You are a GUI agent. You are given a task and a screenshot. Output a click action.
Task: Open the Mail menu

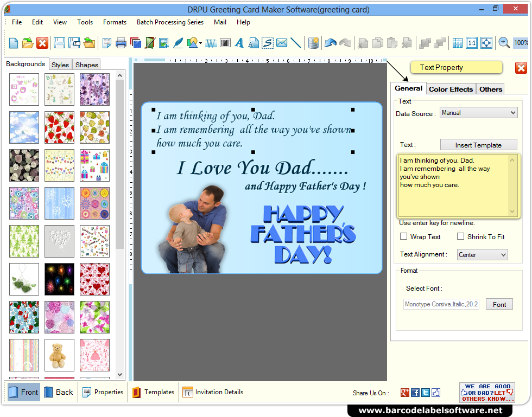coord(220,22)
